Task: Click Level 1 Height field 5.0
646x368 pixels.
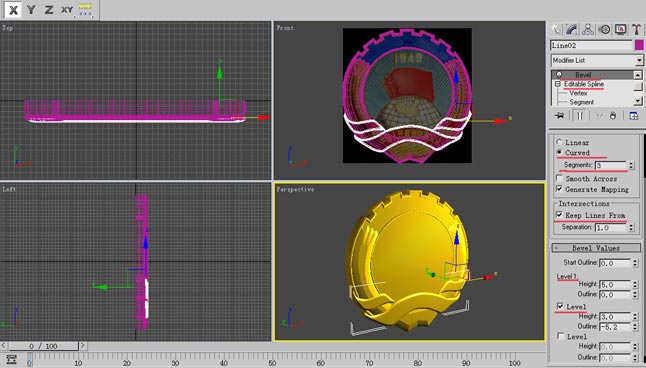Action: click(615, 284)
